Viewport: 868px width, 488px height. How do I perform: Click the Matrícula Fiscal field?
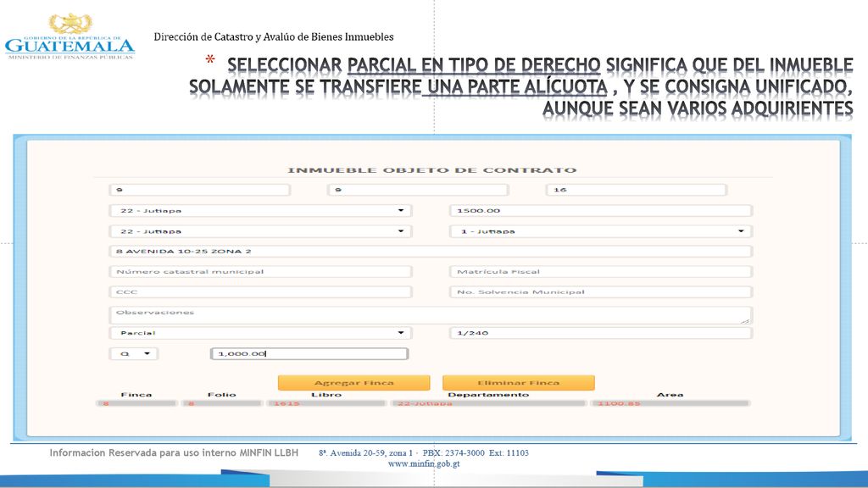[601, 272]
